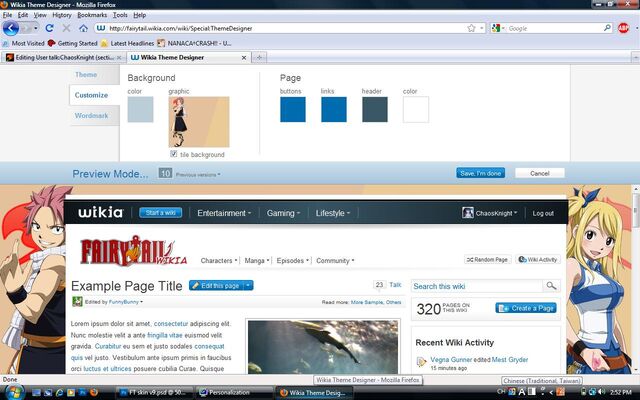Open the Talk link
The height and width of the screenshot is (400, 640).
(395, 285)
